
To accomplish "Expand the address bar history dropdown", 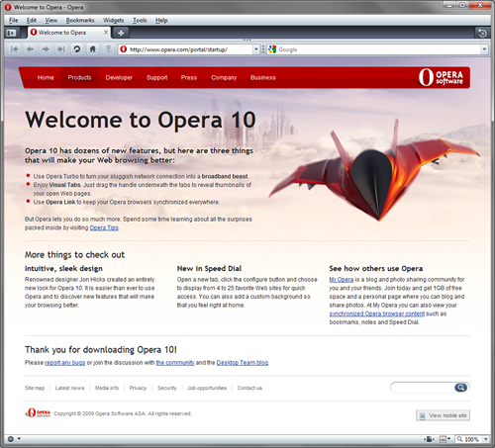I will [256, 49].
